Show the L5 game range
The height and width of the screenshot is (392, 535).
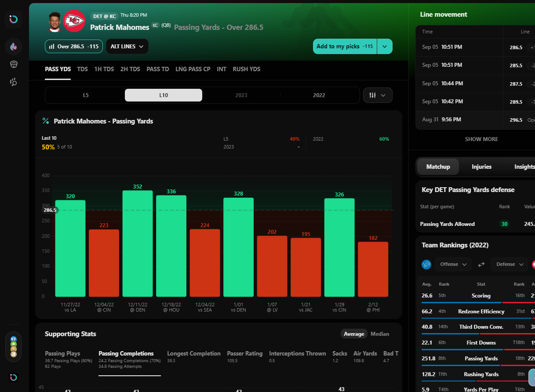[x=86, y=95]
